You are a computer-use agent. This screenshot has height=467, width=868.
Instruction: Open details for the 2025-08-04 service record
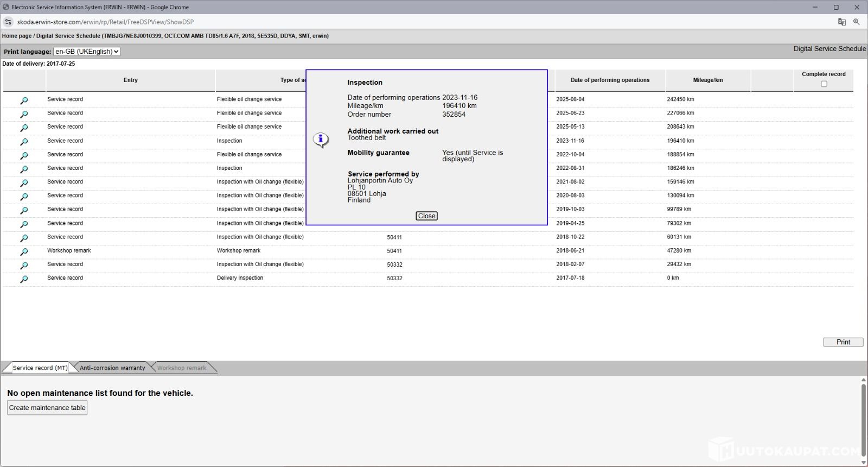[24, 100]
